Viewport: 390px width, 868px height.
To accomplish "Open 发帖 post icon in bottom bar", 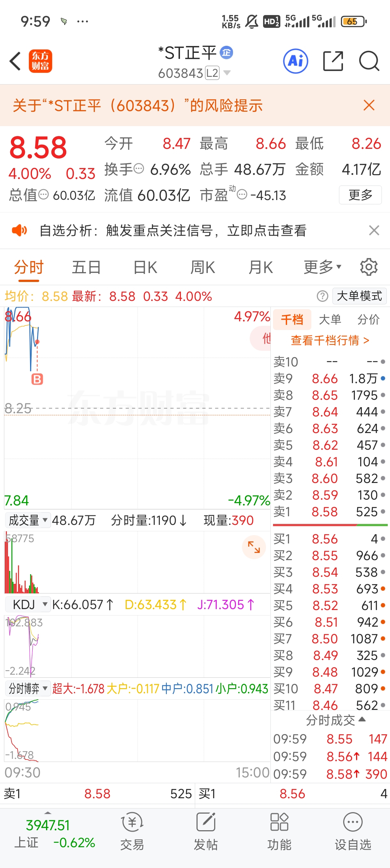I will coord(206,831).
